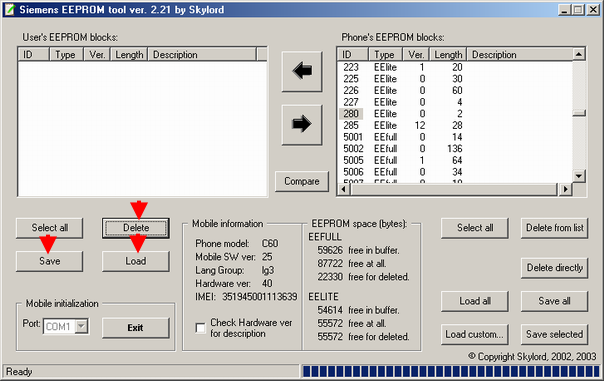
Task: Enable Check Hardware ver for description
Action: pos(200,328)
